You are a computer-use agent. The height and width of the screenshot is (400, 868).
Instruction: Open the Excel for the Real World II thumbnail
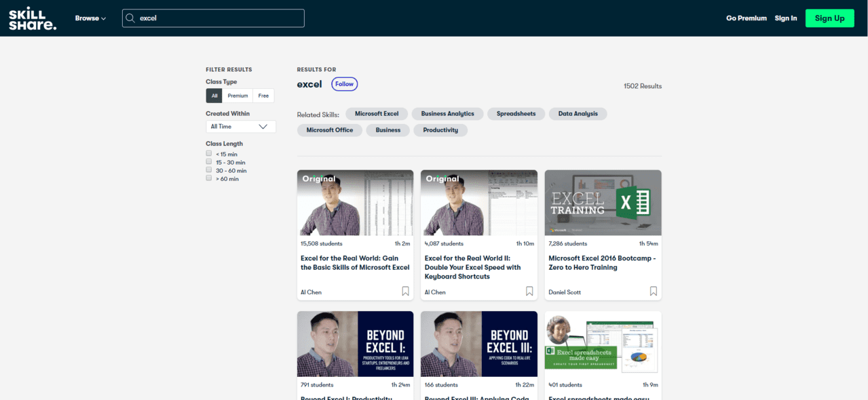point(479,203)
